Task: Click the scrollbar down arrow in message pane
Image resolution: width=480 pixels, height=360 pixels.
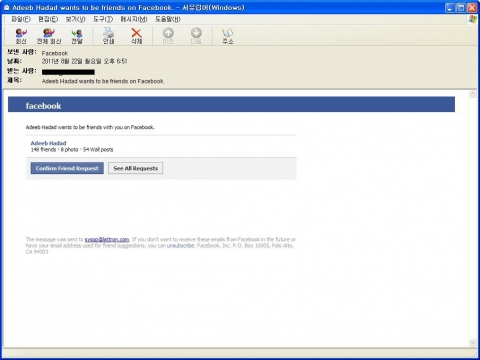Action: click(x=473, y=342)
